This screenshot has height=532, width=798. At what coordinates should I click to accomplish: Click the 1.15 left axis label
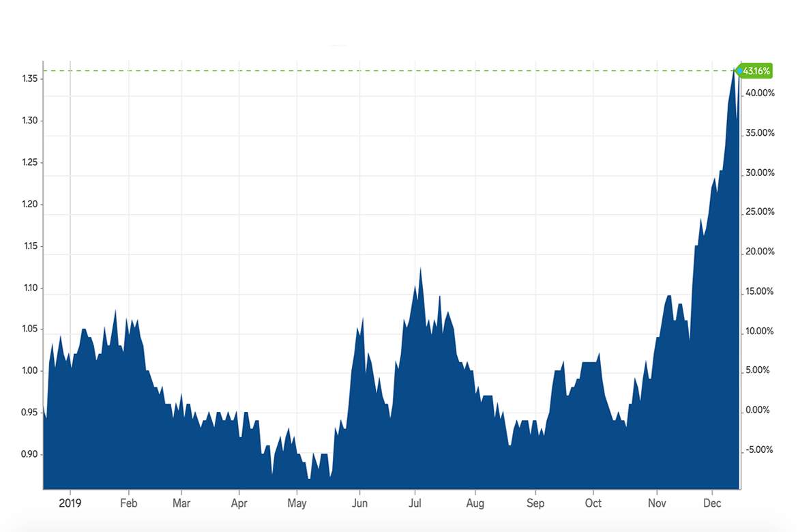(x=31, y=246)
